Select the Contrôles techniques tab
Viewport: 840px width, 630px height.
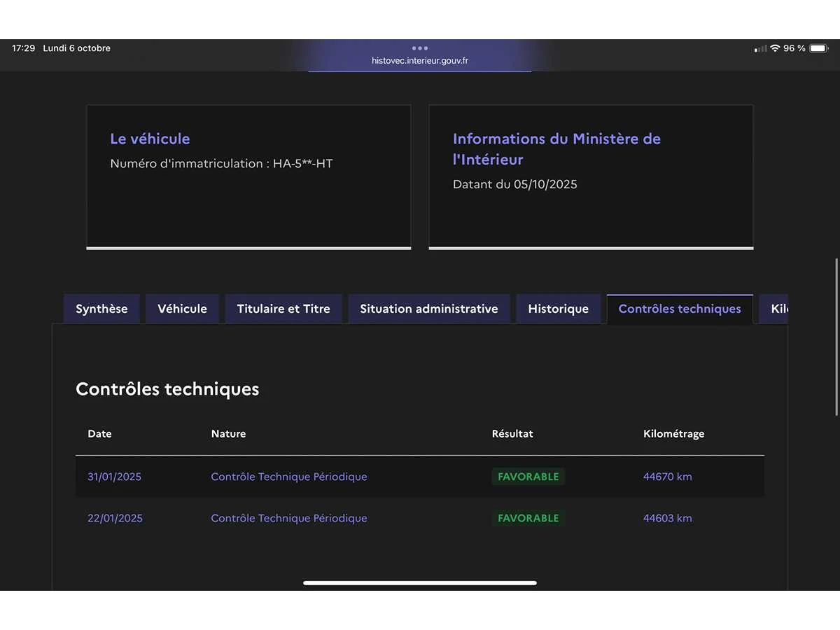pyautogui.click(x=680, y=309)
